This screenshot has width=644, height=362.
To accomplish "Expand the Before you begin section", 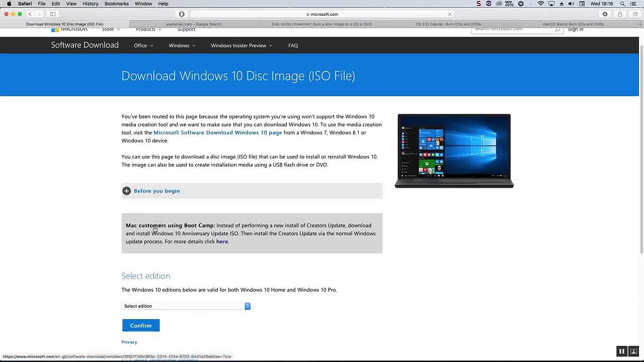I will click(x=252, y=191).
